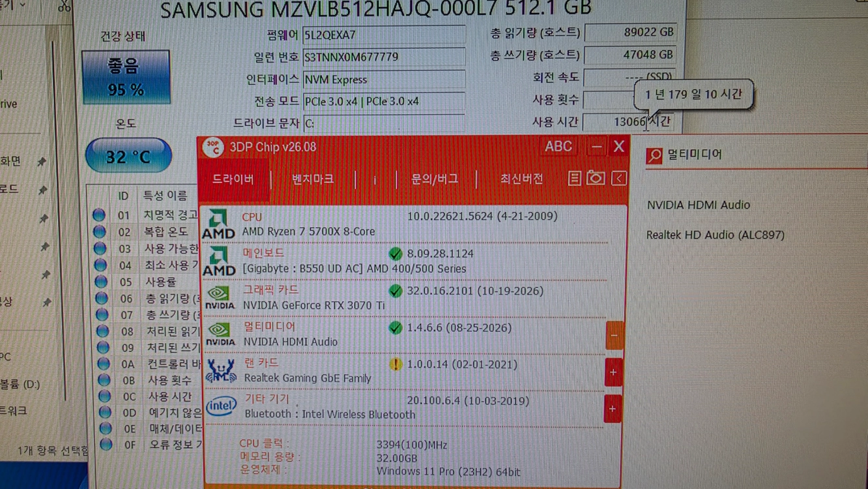
Task: Click the green check mark on 그래픽 카드 row
Action: click(395, 291)
